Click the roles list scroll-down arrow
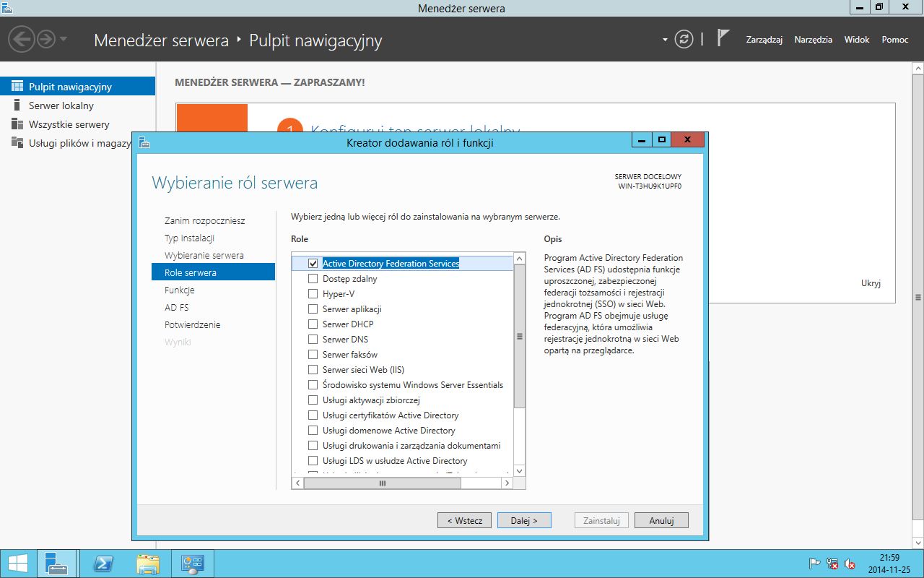 520,471
